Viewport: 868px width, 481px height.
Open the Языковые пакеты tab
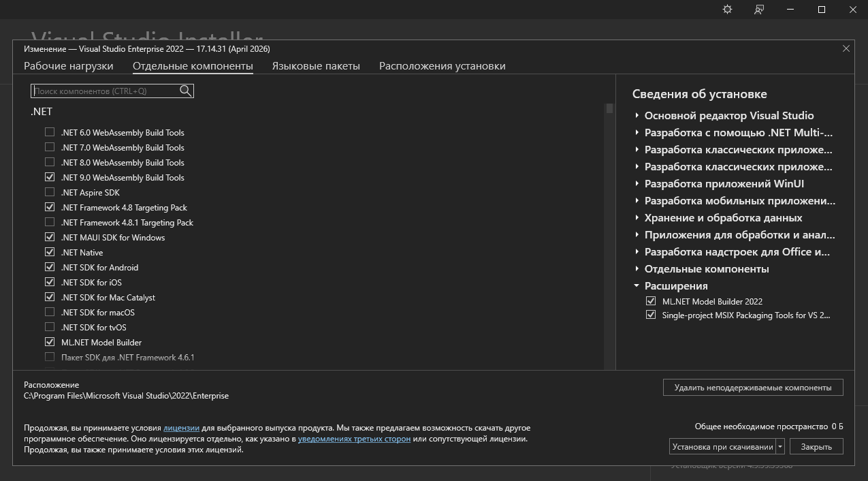316,66
